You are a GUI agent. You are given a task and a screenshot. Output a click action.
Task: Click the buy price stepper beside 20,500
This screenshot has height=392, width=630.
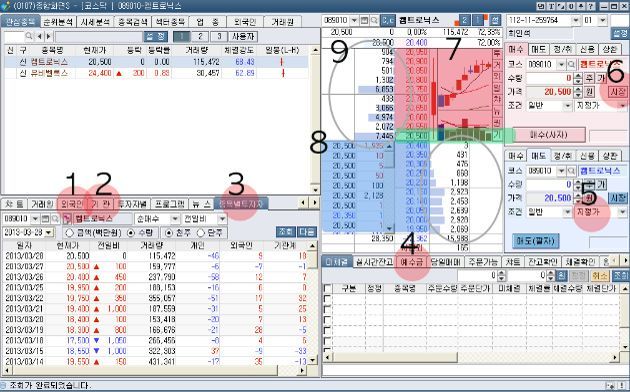point(578,92)
